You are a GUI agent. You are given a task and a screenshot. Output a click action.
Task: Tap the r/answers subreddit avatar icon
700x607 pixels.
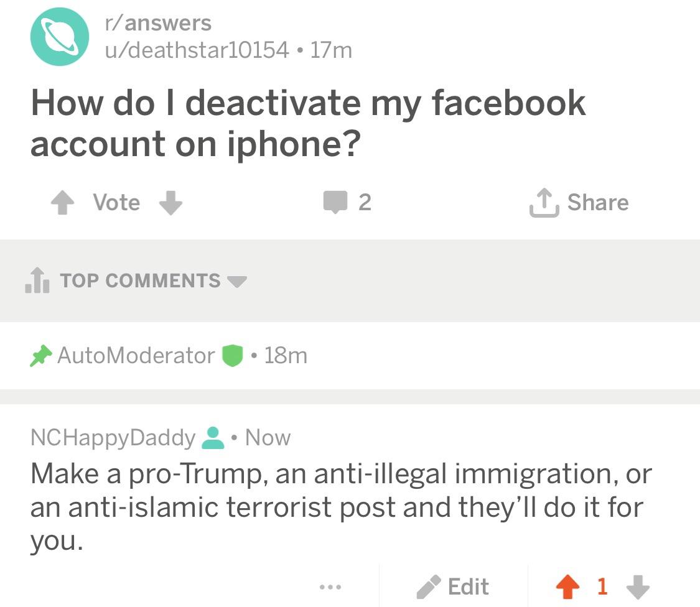(60, 37)
